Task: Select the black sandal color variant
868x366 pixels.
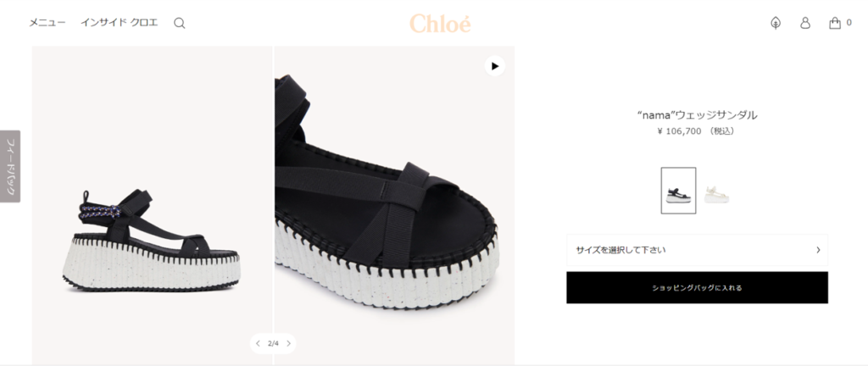Action: tap(678, 190)
